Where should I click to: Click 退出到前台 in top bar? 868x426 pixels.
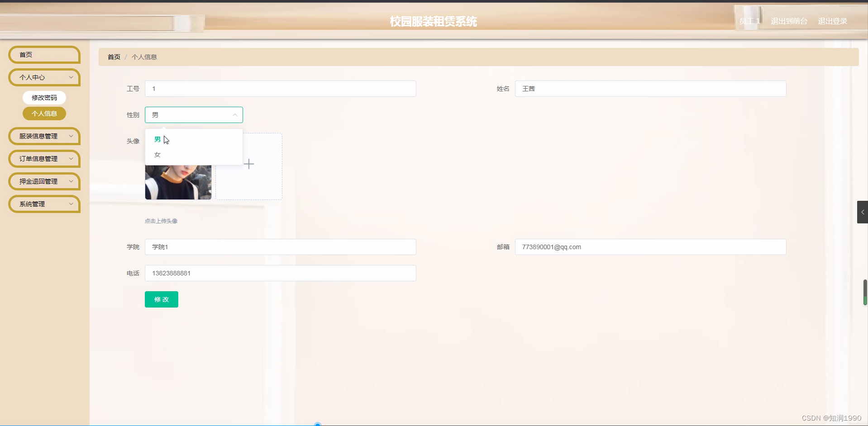(x=788, y=21)
